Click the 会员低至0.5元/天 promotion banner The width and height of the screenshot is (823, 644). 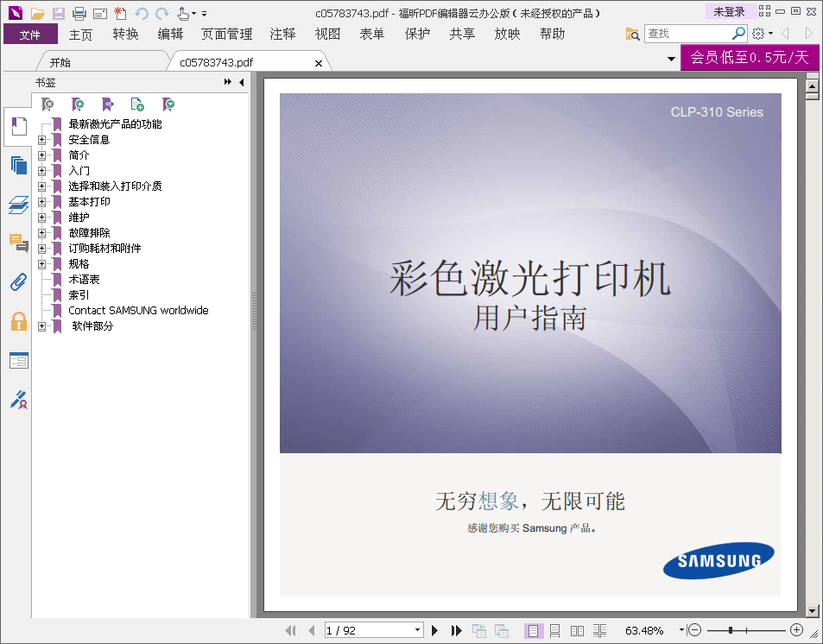pyautogui.click(x=750, y=57)
